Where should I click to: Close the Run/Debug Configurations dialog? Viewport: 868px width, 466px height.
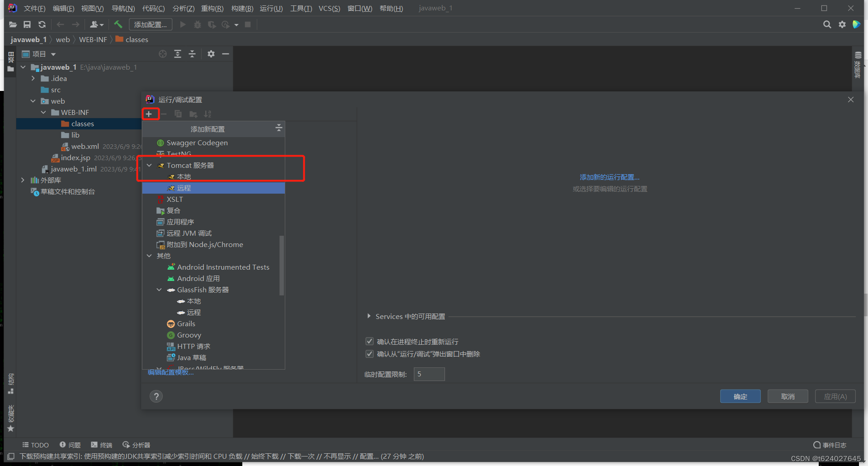851,100
